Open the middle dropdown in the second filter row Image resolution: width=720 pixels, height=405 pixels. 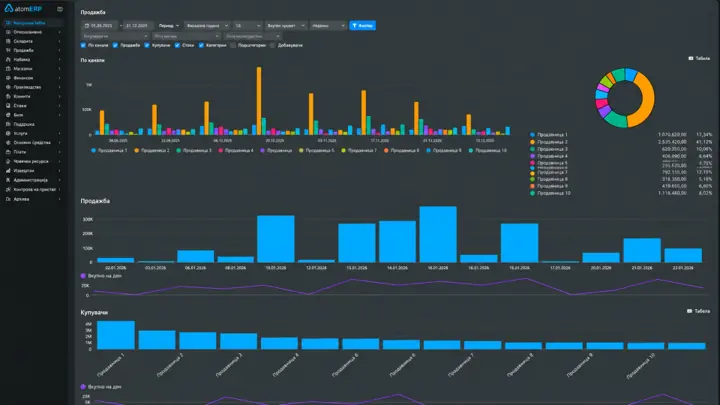click(186, 36)
